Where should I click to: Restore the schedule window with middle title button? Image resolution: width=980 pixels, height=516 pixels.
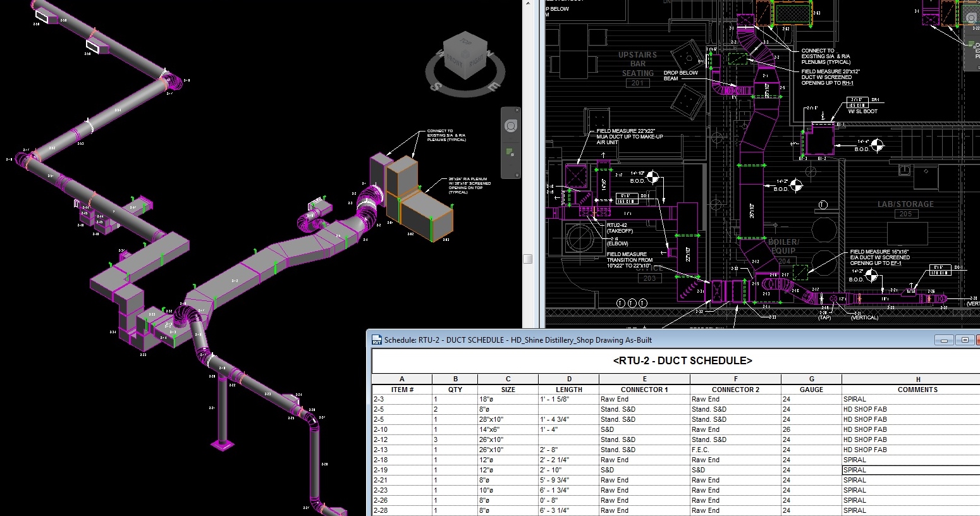coord(965,340)
